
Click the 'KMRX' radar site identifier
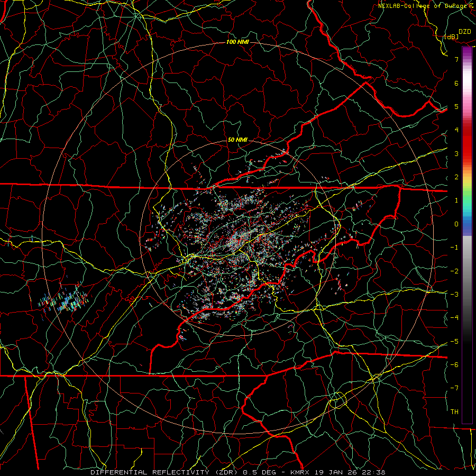pos(300,472)
